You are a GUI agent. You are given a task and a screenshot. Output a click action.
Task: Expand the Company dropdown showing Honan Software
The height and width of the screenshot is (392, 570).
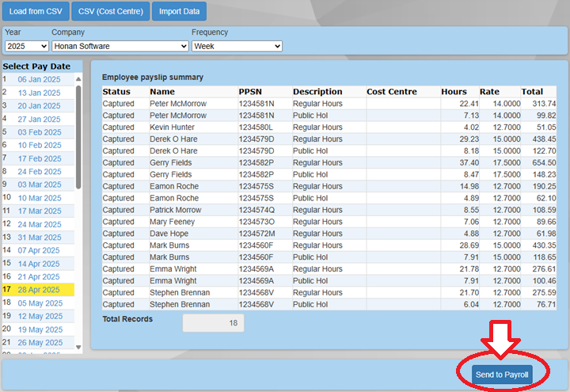[120, 47]
